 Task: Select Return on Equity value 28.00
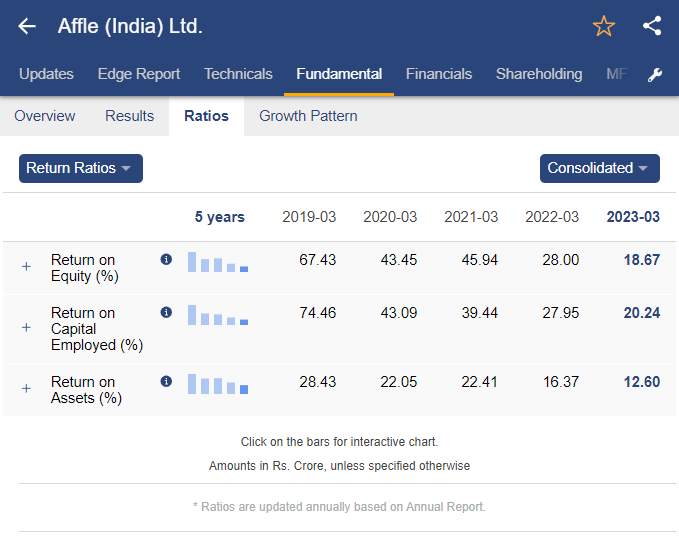click(561, 260)
